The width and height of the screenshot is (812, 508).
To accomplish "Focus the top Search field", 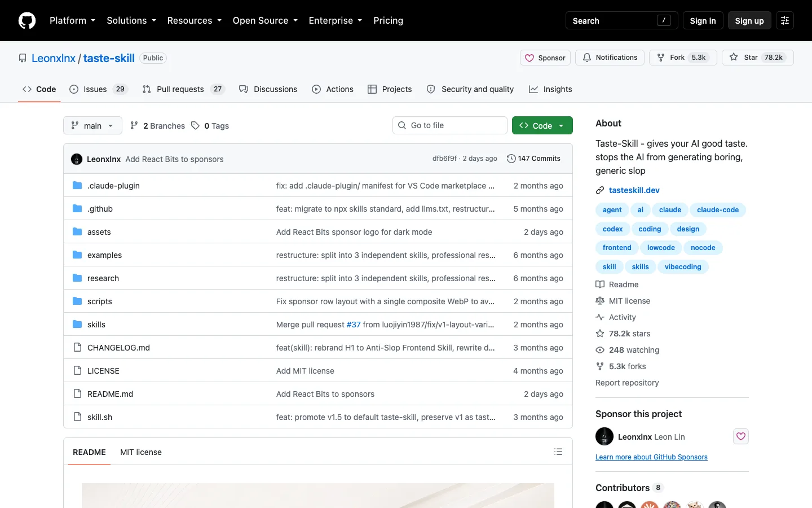I will click(621, 20).
